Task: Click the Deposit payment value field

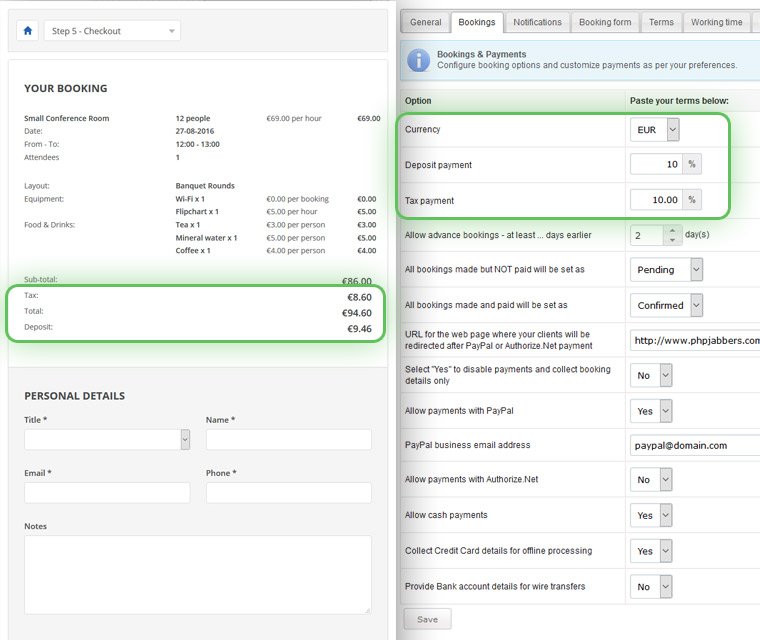Action: click(x=656, y=164)
